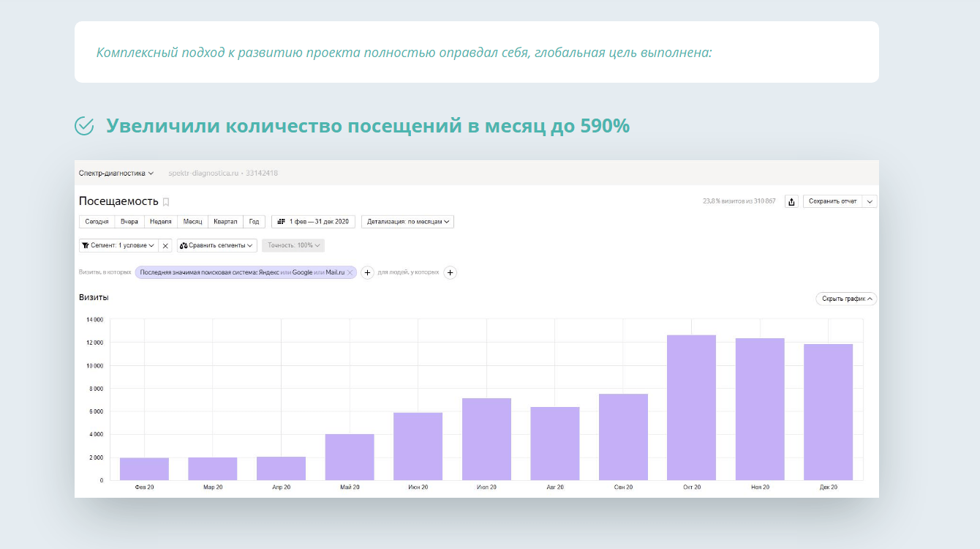
Task: Click the italic text starting with Комплексный подход
Action: point(404,53)
